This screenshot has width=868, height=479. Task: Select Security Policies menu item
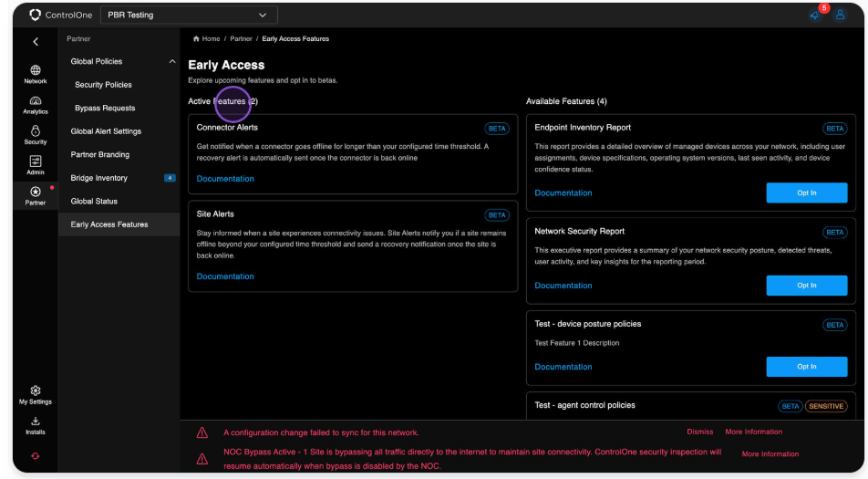(103, 85)
